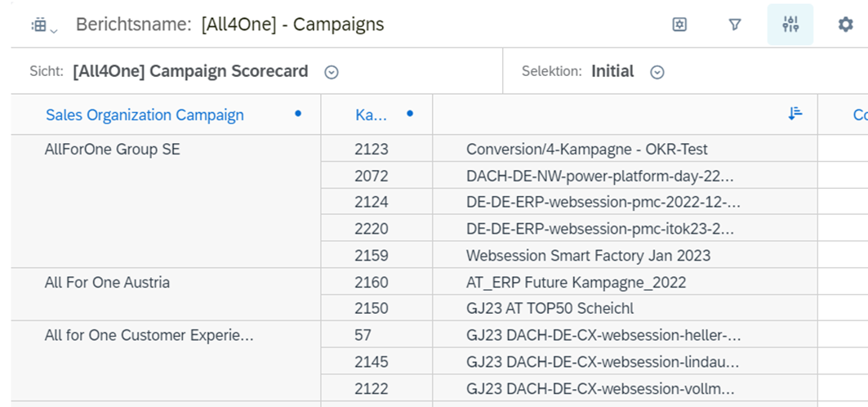Sort by Sales Organization Campaign column header
Viewport: 868px width, 407px height.
click(145, 115)
